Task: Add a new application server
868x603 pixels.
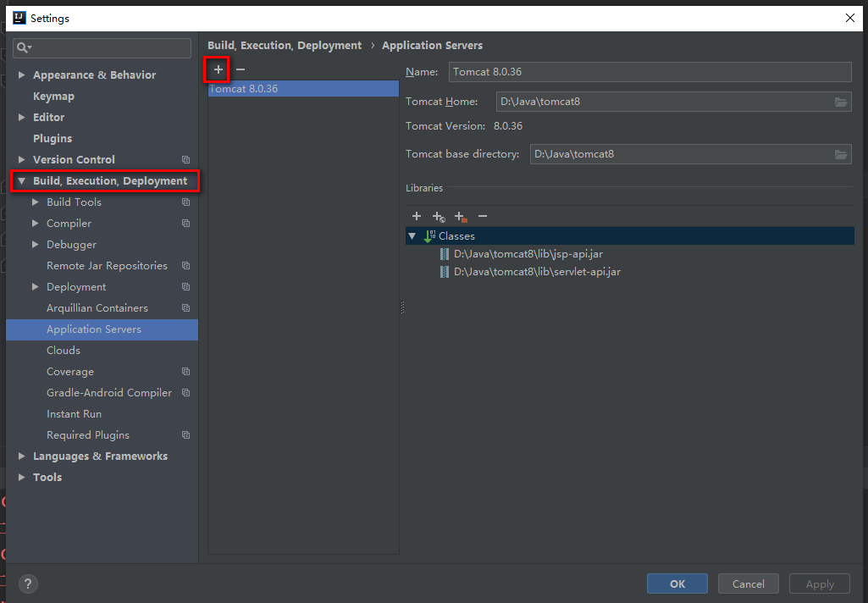Action: pyautogui.click(x=218, y=69)
